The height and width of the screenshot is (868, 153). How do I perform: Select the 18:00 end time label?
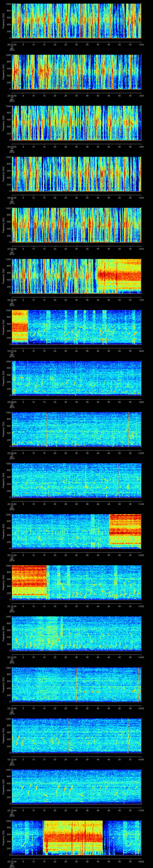(141, 861)
